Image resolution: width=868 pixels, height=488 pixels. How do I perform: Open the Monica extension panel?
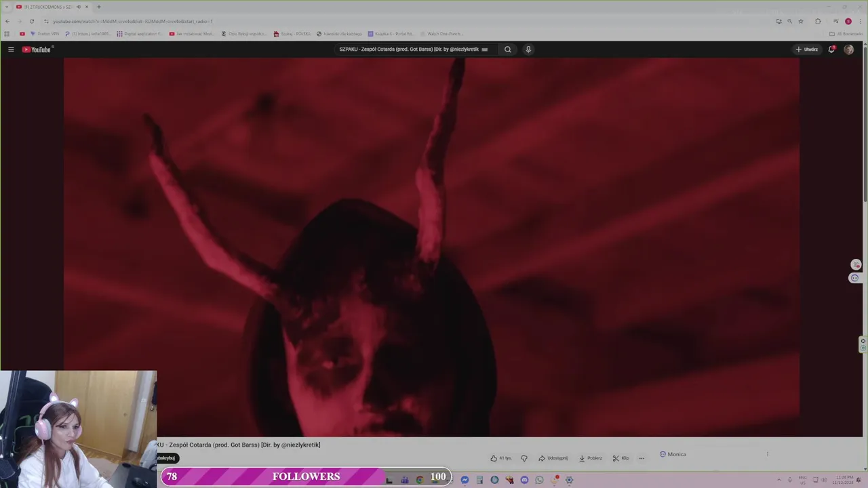coord(673,454)
